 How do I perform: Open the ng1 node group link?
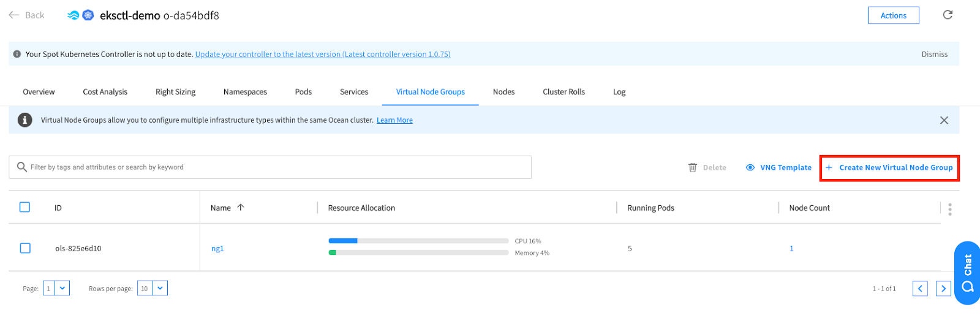[x=217, y=248]
